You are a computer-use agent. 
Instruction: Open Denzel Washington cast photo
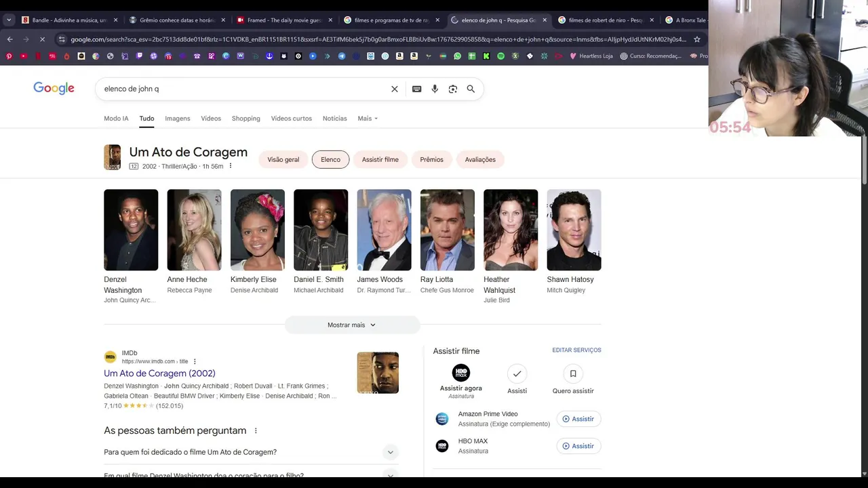(131, 230)
